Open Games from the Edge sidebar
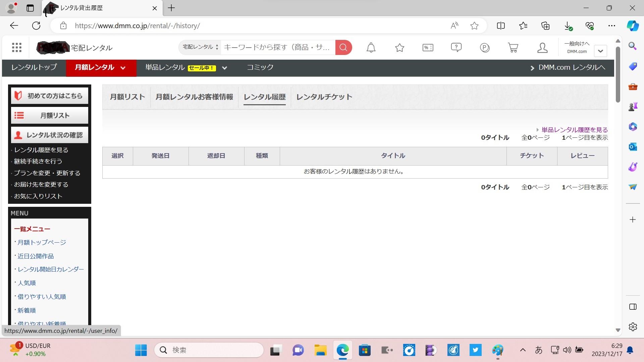Screen dimensions: 644x362 (x=633, y=107)
